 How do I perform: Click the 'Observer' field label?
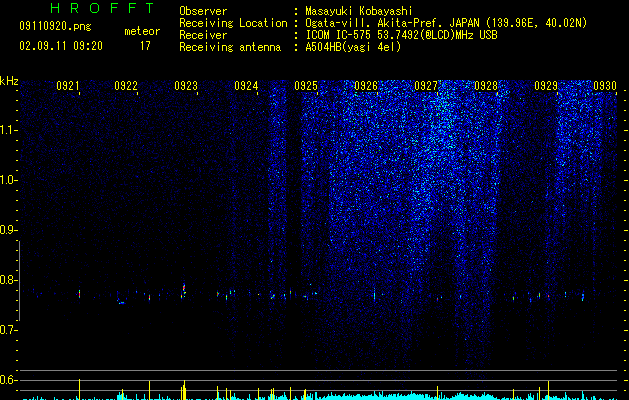point(203,11)
